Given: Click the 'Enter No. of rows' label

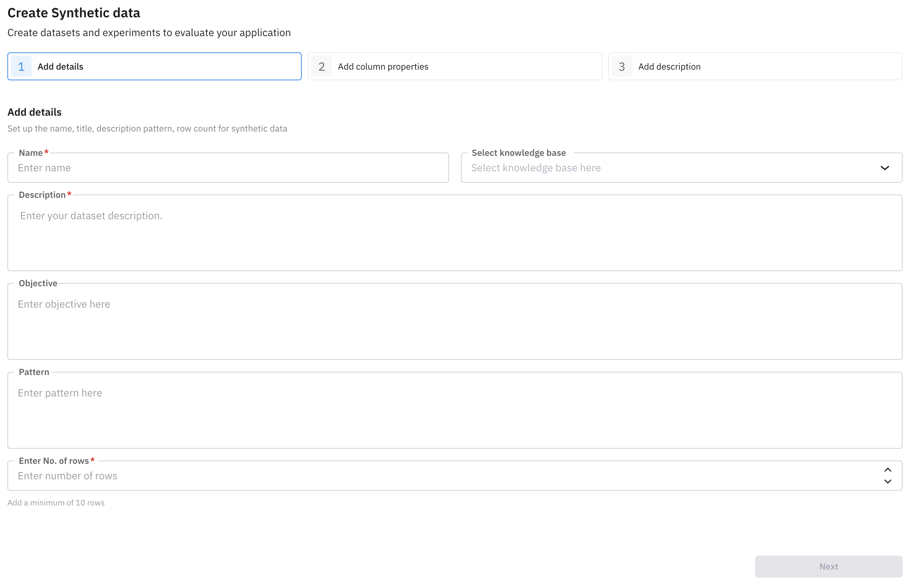Looking at the screenshot, I should point(54,461).
